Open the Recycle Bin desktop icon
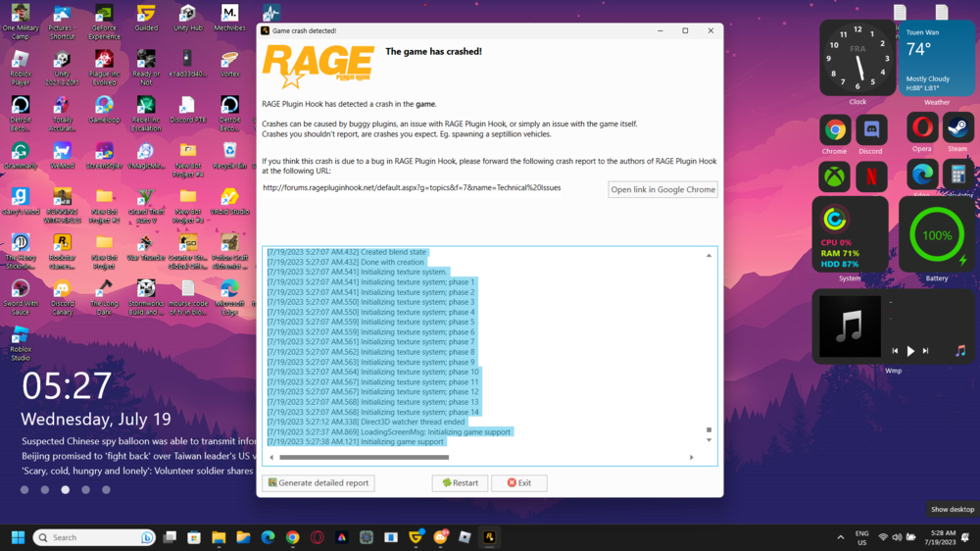 point(230,156)
